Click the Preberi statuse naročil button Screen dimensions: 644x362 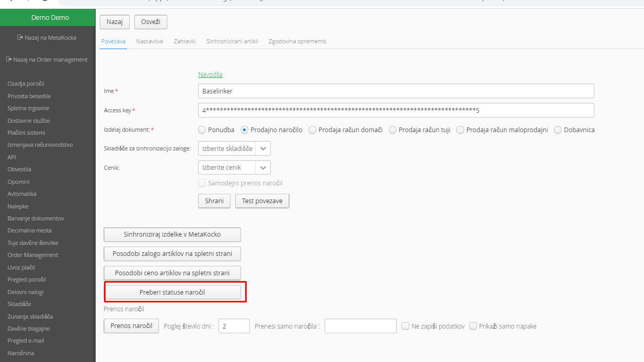172,292
